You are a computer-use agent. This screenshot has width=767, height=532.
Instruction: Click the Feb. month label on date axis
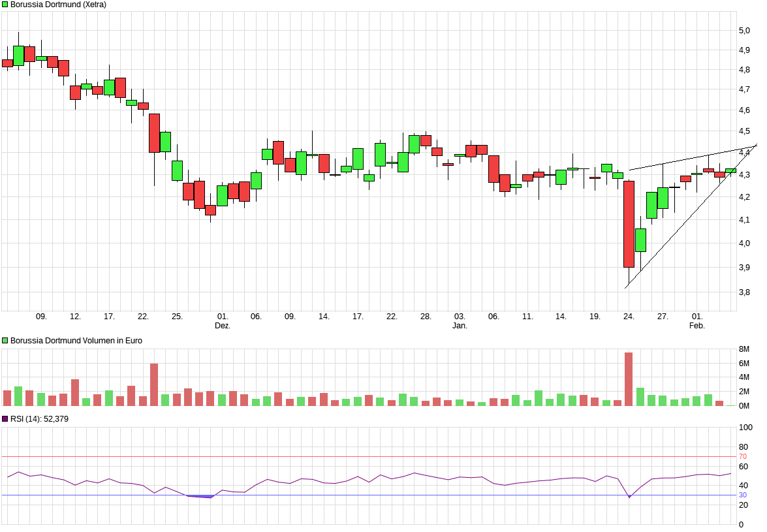[698, 325]
